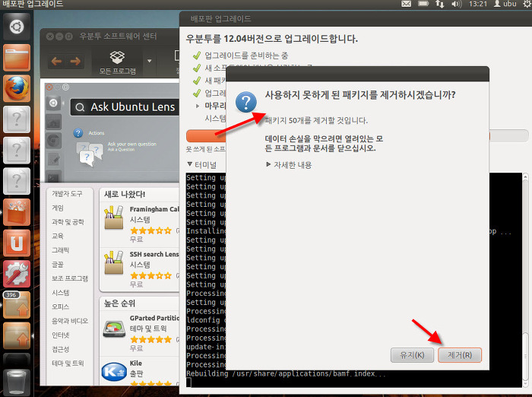Open Ubuntu Software Center bag icon
Screen dimensions: 532x397
tap(17, 214)
